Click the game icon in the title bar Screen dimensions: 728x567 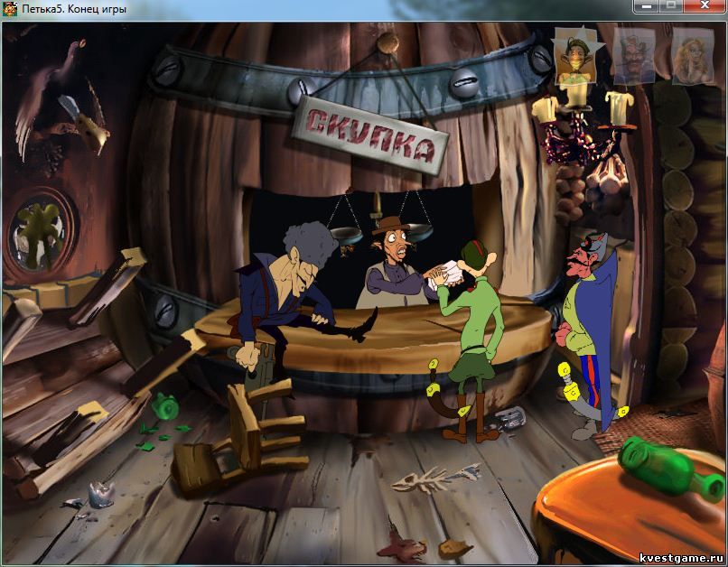(9, 8)
